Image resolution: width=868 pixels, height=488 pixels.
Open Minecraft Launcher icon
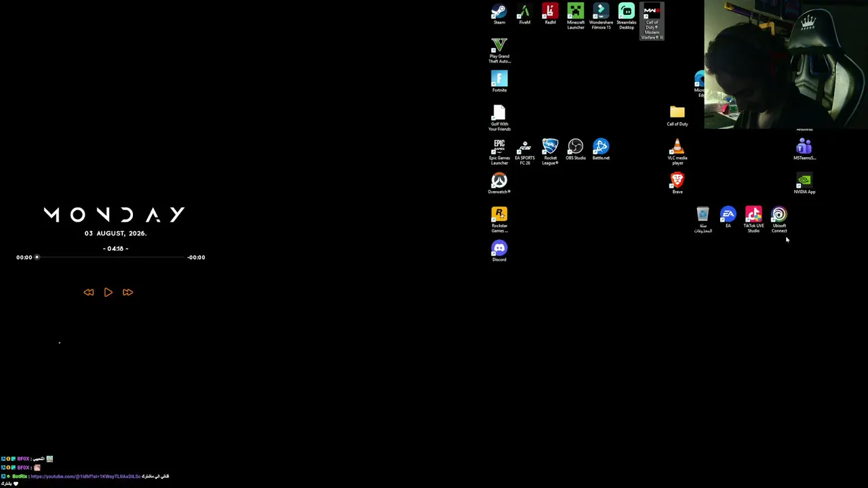[x=576, y=16]
